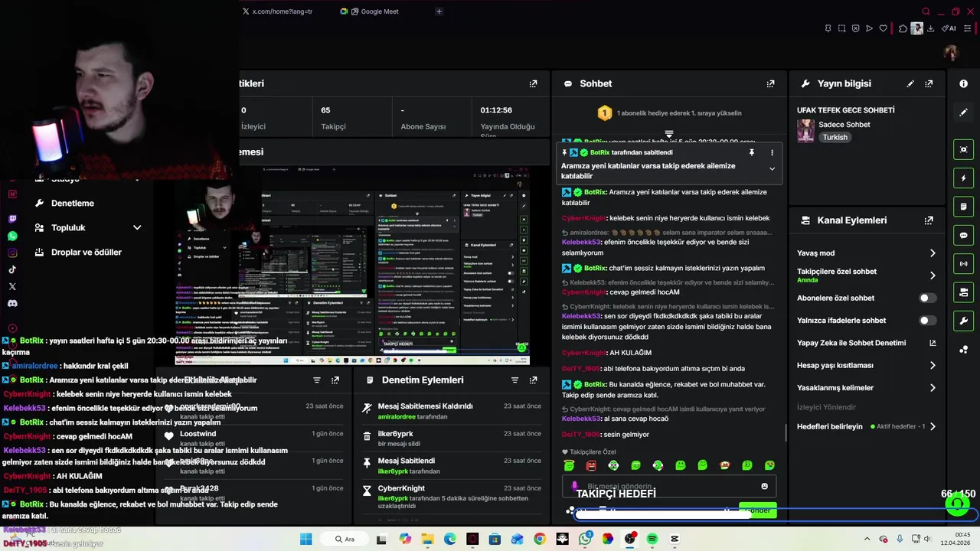Click the pencil quick action in the right rail
This screenshot has width=980, height=551.
(x=963, y=112)
